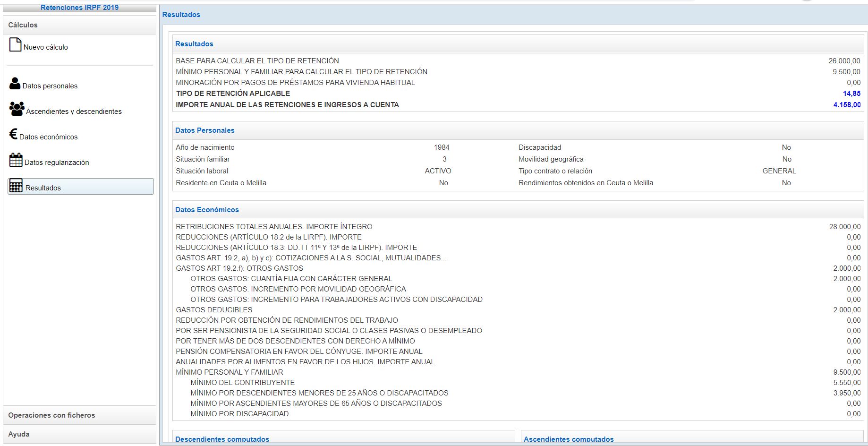Select the Ascendientes computados panel header
This screenshot has height=446, width=868.
point(569,439)
